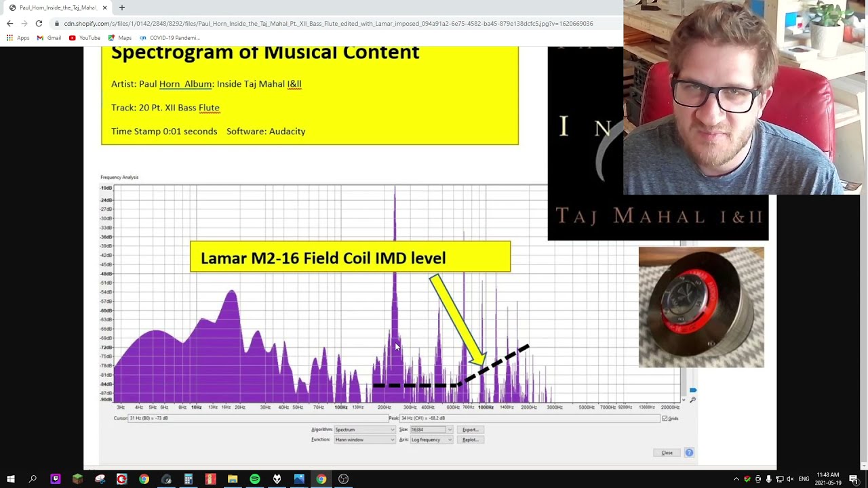The image size is (868, 488).
Task: Click the taskbar search magnifier
Action: (x=33, y=479)
